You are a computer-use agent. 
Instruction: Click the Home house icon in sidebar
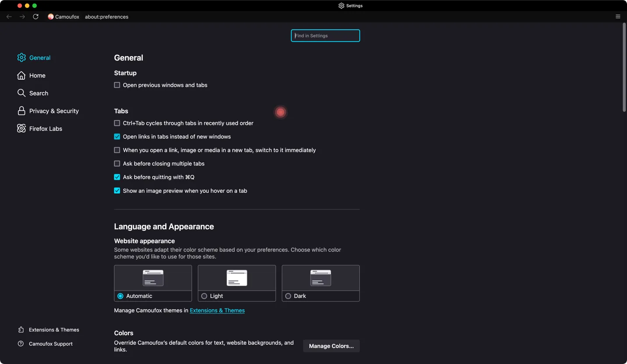coord(21,75)
